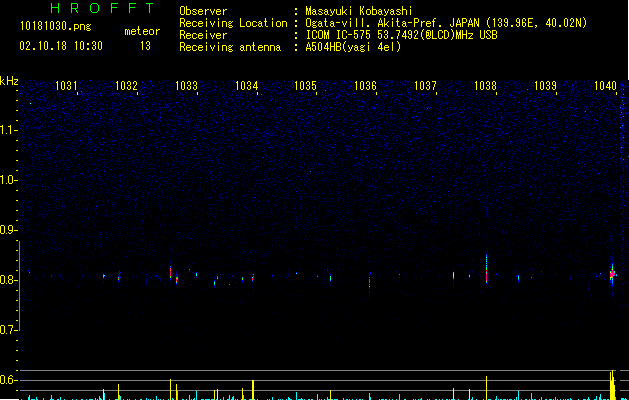The width and height of the screenshot is (629, 400).
Task: Click the 0.7 kHz frequency label
Action: tap(8, 330)
